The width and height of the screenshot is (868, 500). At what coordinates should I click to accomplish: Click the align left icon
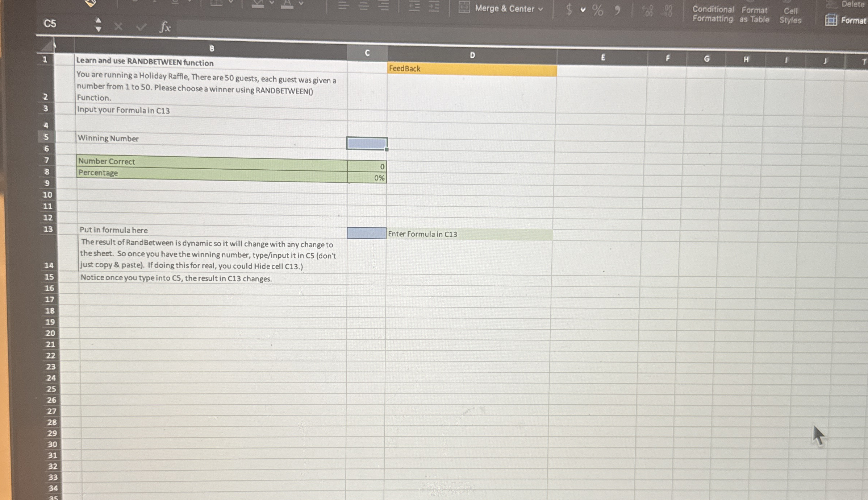point(344,6)
